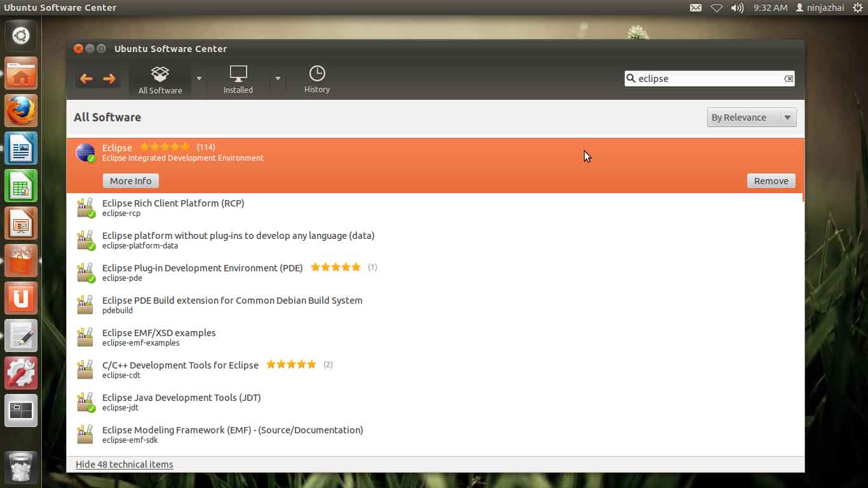Click the eclipse-rcp package icon
868x488 pixels.
(x=86, y=208)
